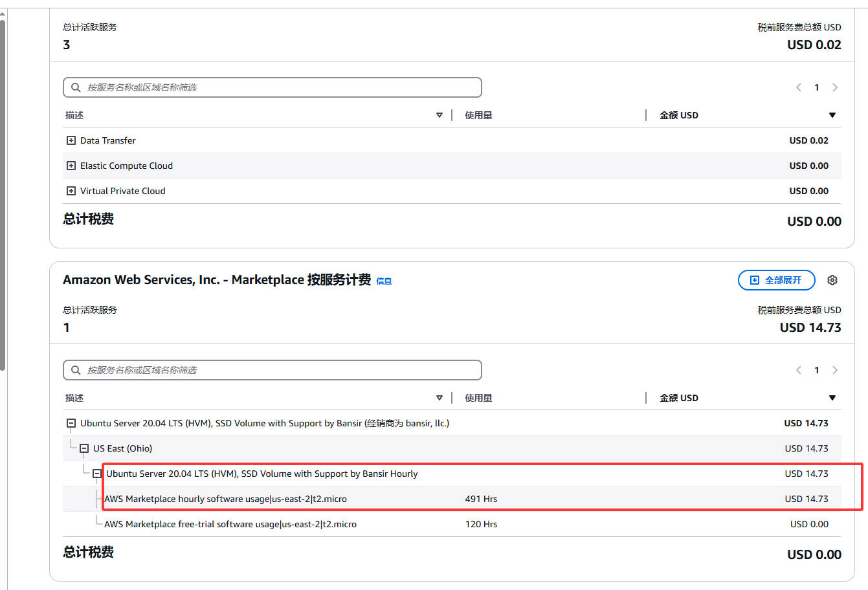Screen dimensions: 868x590
Task: Sort AWS services table by 金额 USD
Action: [x=832, y=115]
